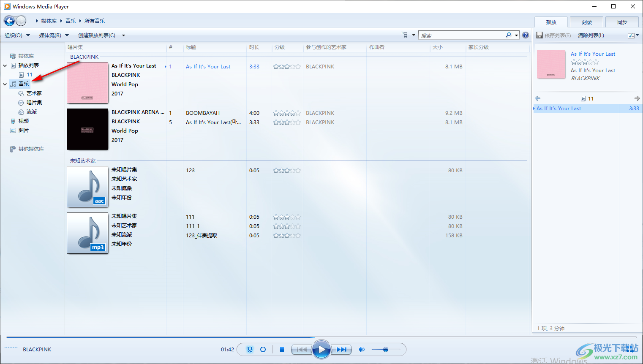Open the view options icon
The height and width of the screenshot is (364, 643).
coord(404,35)
